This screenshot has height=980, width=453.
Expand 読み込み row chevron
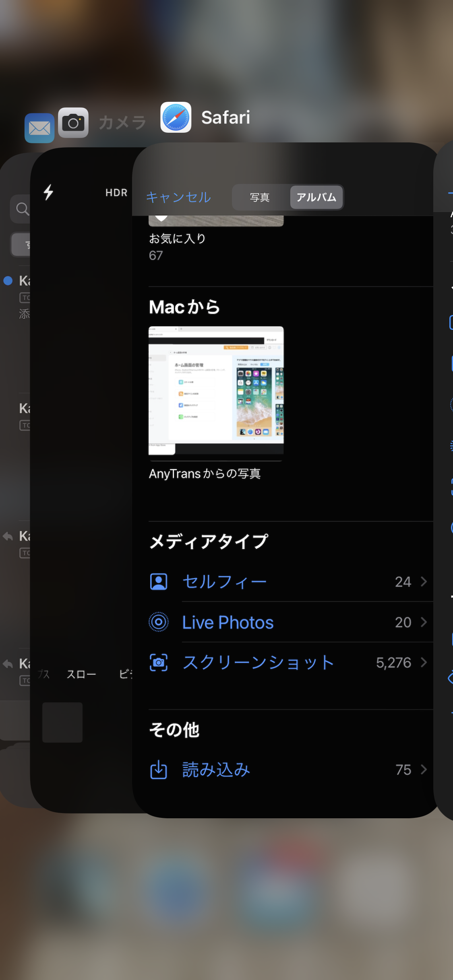(x=424, y=770)
